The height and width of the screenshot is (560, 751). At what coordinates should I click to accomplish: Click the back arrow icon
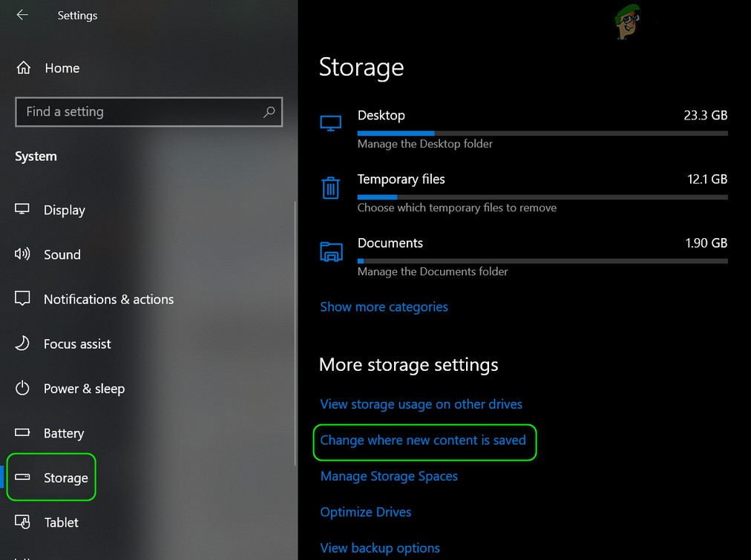22,15
